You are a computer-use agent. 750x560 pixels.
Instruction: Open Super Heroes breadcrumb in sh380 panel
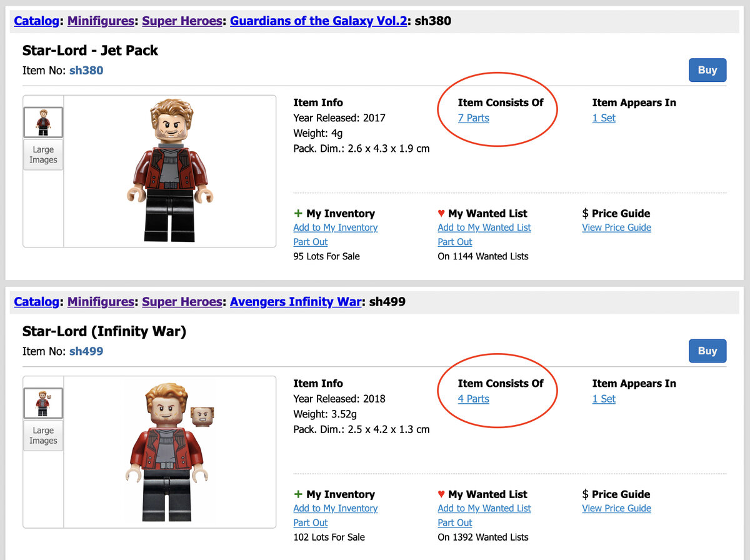click(x=182, y=21)
